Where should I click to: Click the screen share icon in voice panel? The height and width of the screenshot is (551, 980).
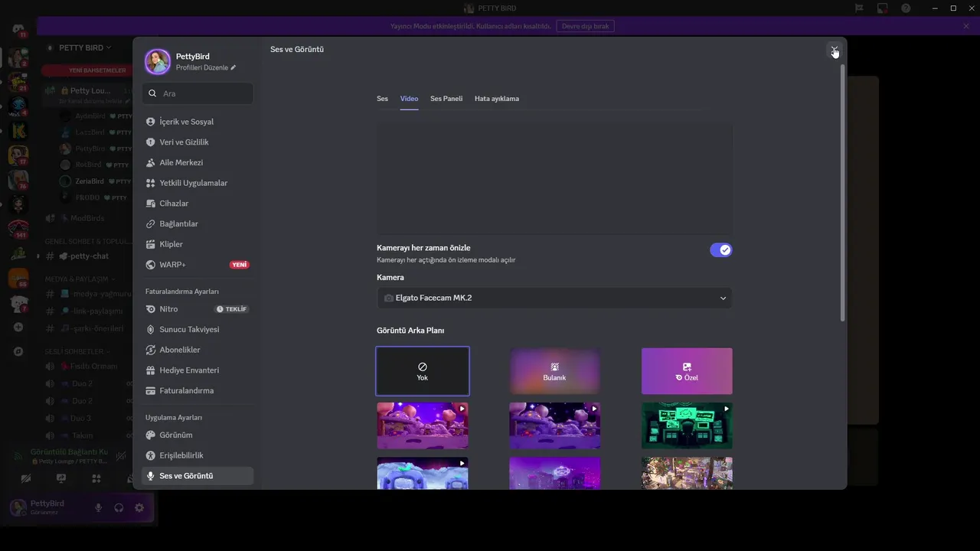pos(61,478)
